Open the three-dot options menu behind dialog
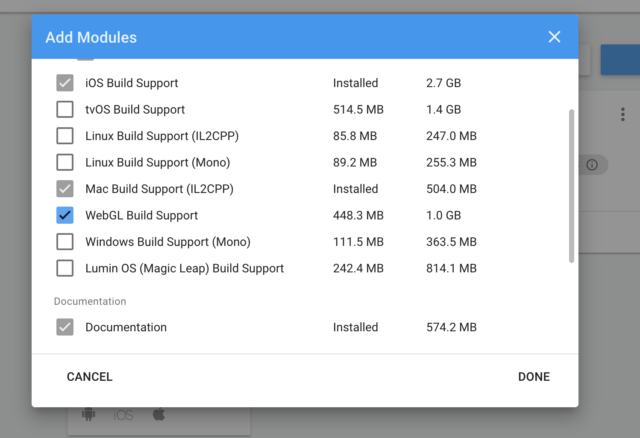Image resolution: width=640 pixels, height=438 pixels. click(x=622, y=115)
